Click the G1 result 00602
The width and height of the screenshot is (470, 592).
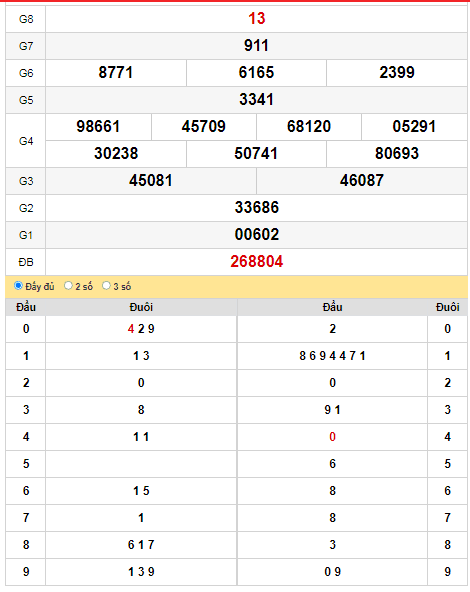pyautogui.click(x=257, y=234)
